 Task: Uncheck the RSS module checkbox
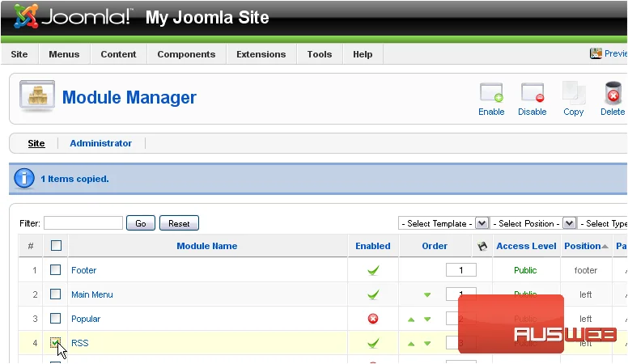[55, 342]
